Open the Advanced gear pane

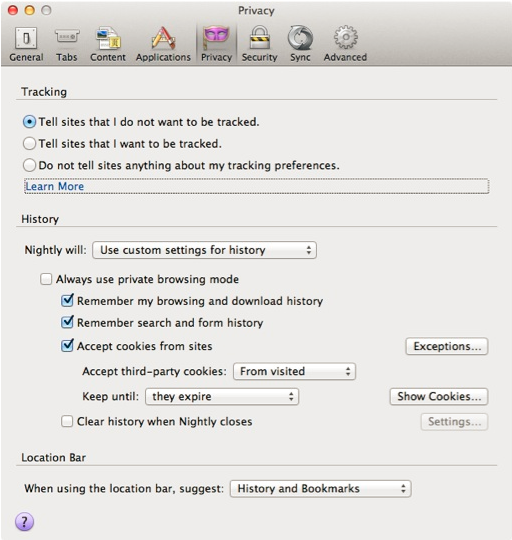click(x=345, y=44)
